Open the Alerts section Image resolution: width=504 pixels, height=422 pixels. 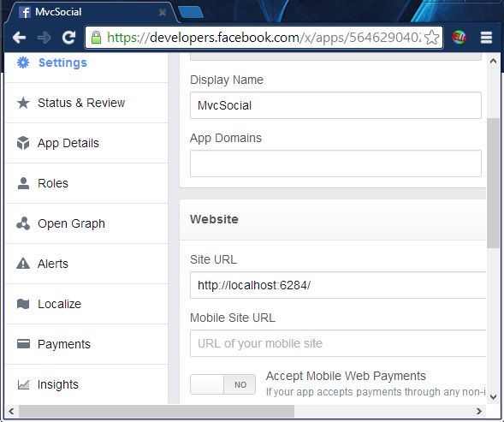(86, 264)
